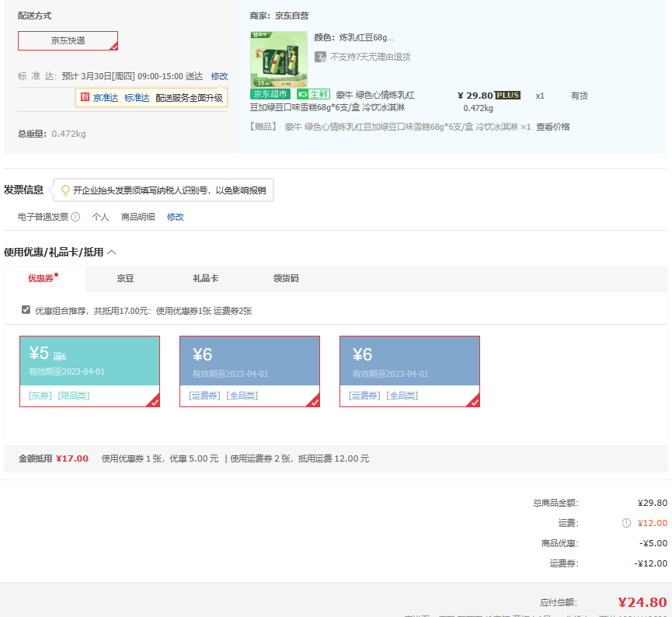Uncheck the 优惠组合推荐 checkbox

coord(26,309)
